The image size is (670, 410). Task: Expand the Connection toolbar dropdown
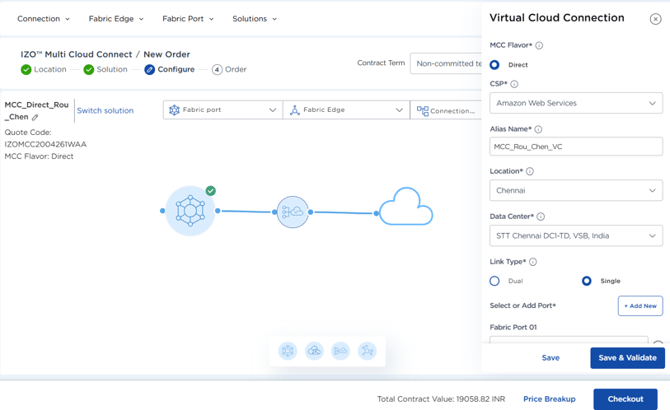tap(446, 110)
